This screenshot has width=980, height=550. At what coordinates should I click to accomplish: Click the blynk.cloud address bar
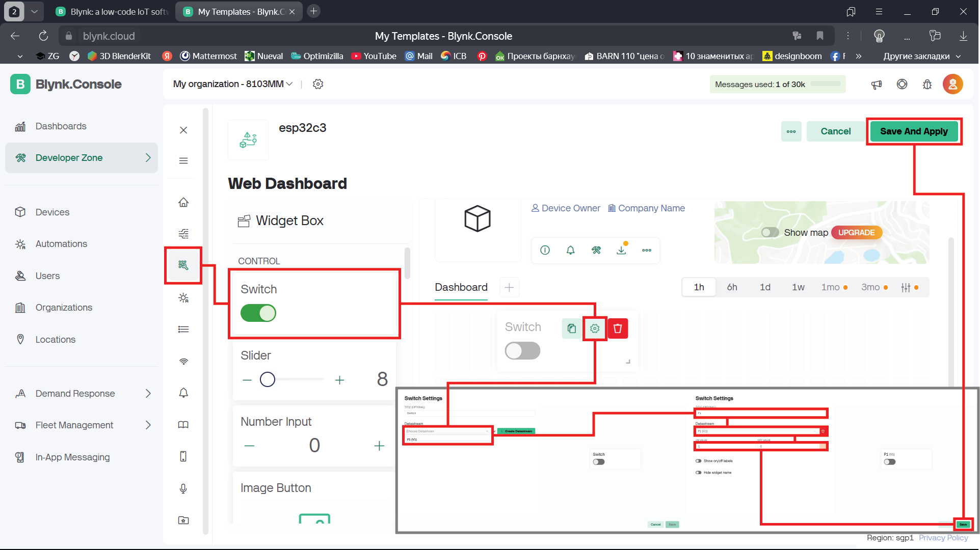tap(109, 36)
